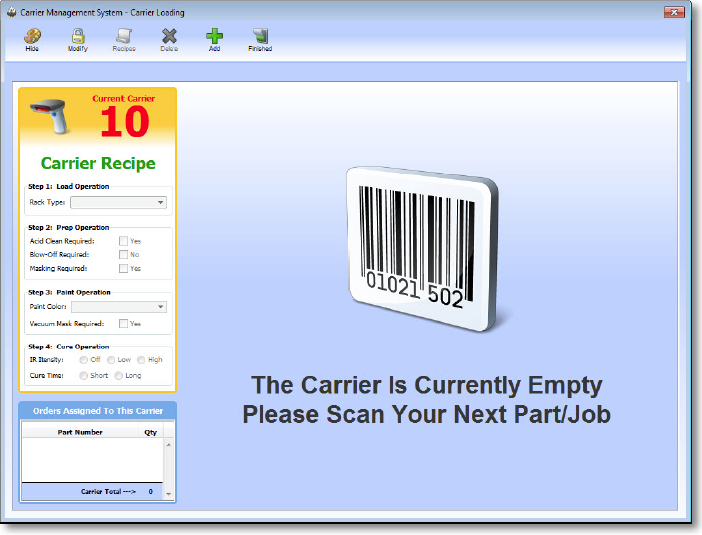Click orders list scrollbar down arrow

(x=169, y=494)
